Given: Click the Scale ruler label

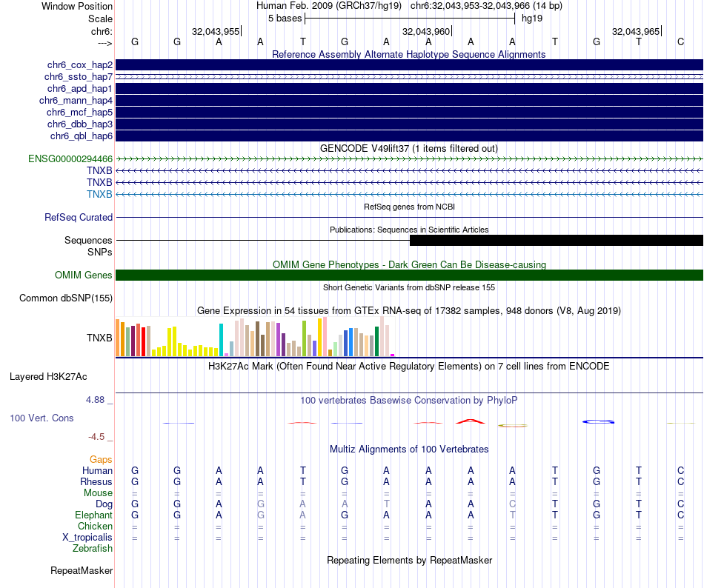Looking at the screenshot, I should coord(100,19).
